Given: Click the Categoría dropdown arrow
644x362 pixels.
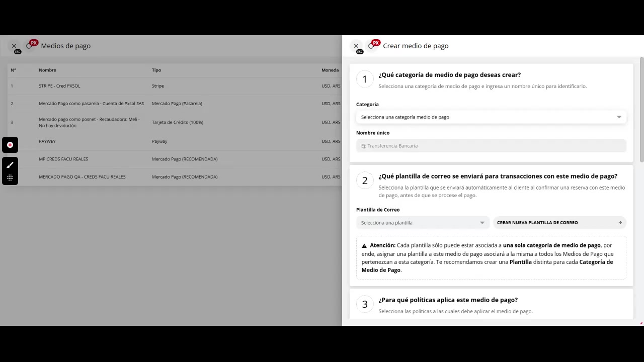Looking at the screenshot, I should point(619,117).
